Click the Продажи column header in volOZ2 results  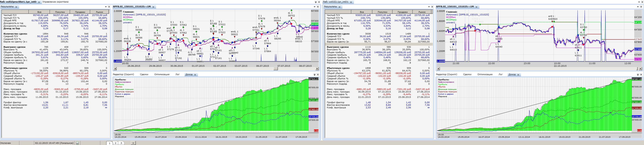click(402, 12)
